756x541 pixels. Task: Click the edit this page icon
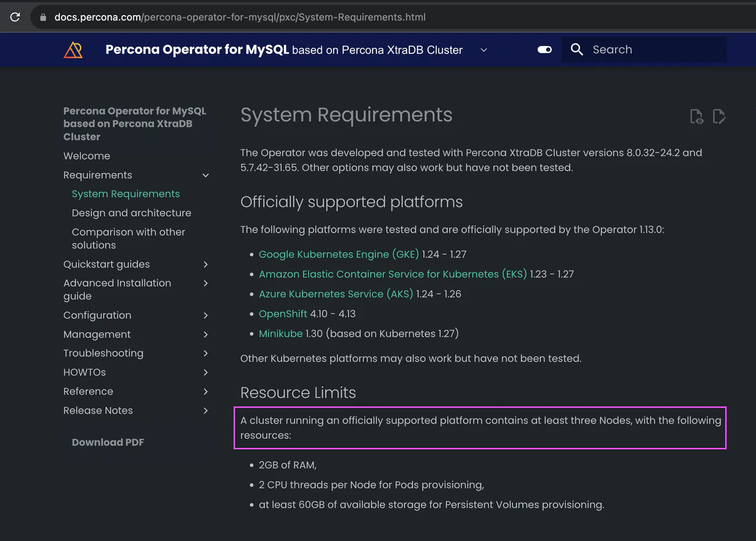click(x=719, y=116)
